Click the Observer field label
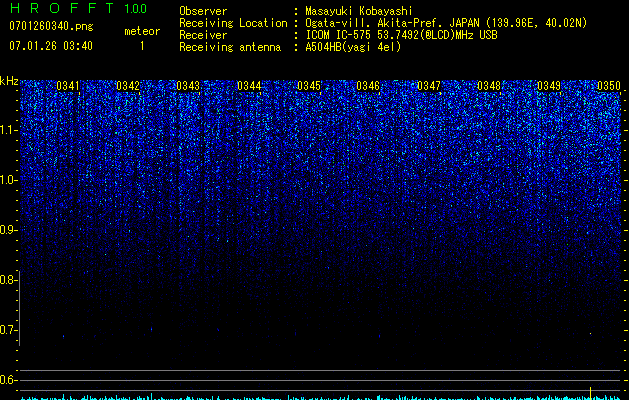Image resolution: width=629 pixels, height=400 pixels. click(203, 11)
